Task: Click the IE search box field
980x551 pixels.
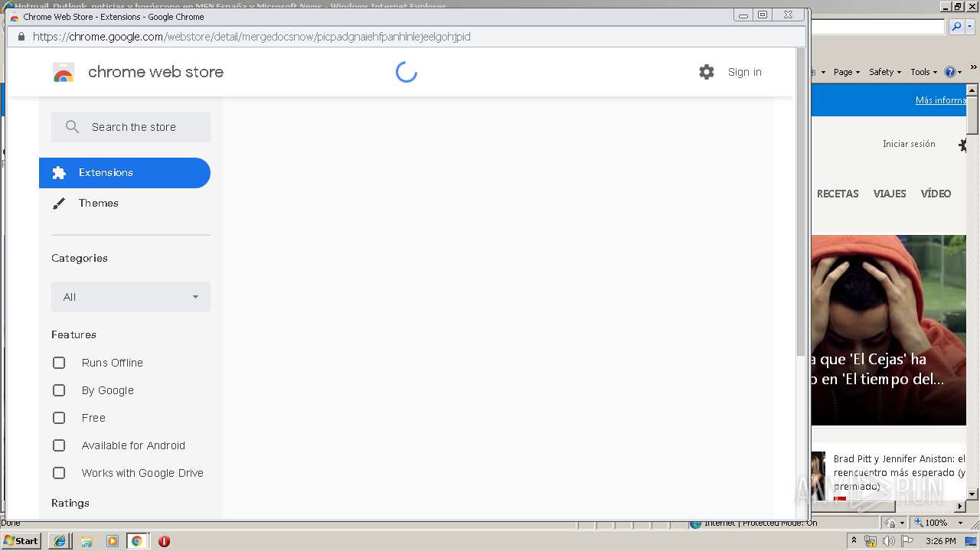Action: tap(878, 27)
